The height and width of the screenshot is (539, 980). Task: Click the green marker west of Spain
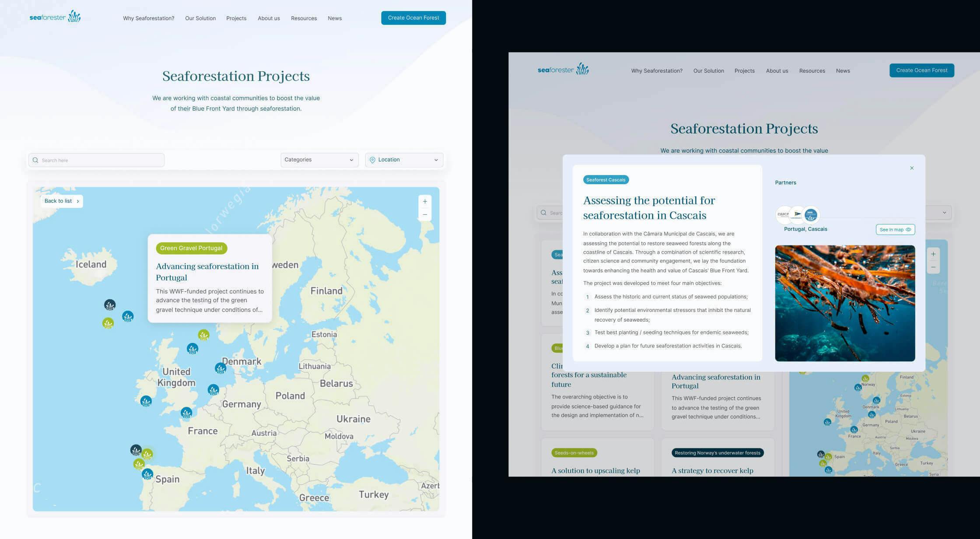[139, 464]
